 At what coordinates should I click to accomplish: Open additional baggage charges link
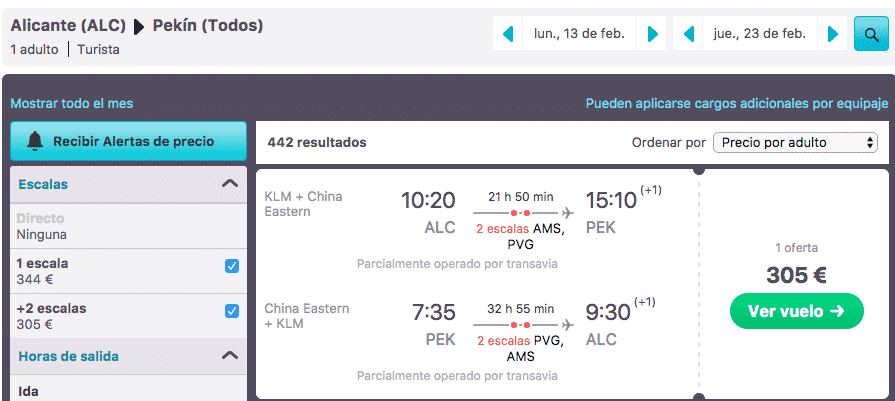tap(737, 104)
